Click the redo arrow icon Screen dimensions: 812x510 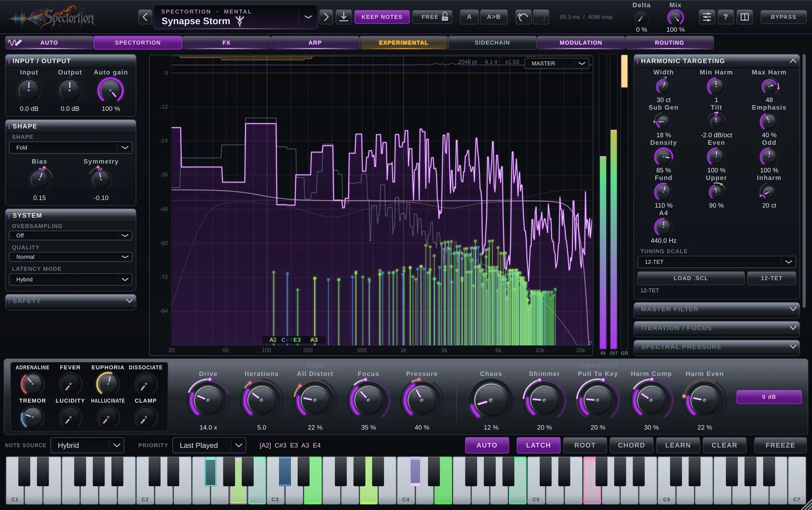tap(541, 17)
